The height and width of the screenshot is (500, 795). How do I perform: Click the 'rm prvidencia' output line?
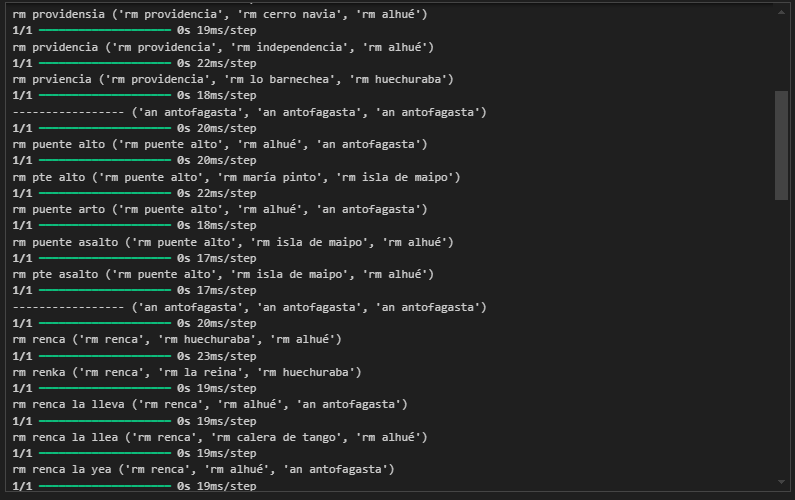pos(222,47)
